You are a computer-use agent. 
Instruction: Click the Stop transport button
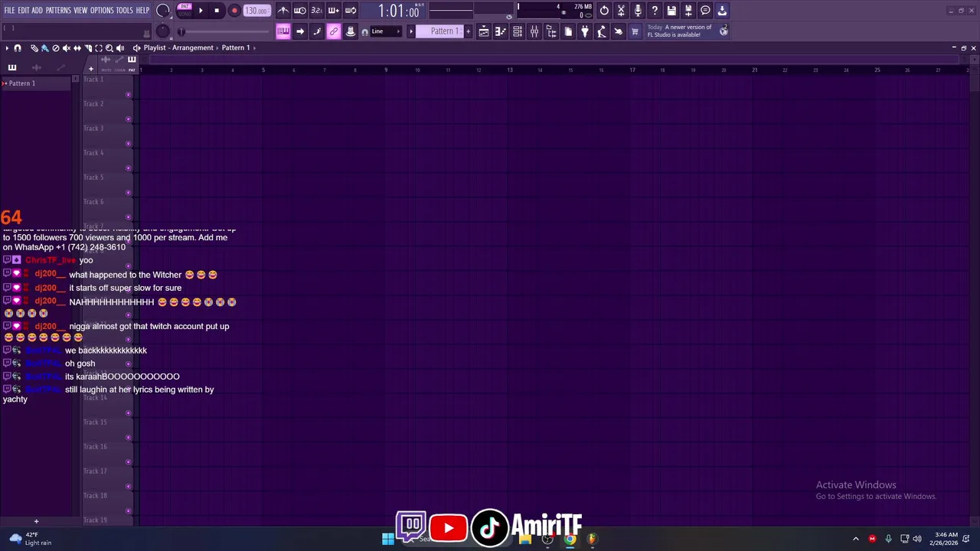point(217,11)
